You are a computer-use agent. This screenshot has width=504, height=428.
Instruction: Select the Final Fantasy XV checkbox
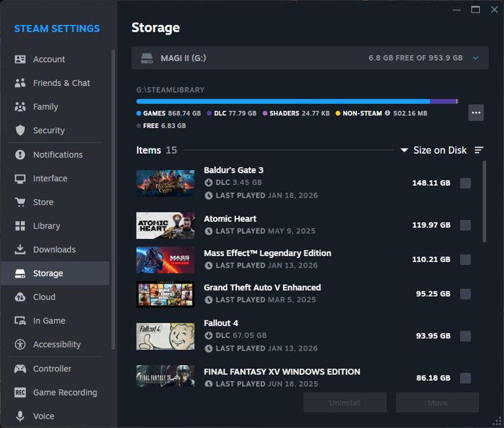coord(465,378)
